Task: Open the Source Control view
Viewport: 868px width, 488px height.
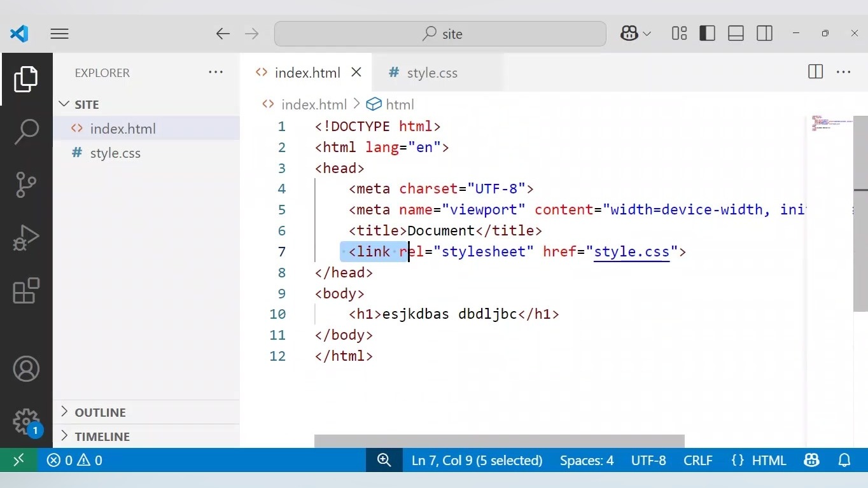Action: pyautogui.click(x=26, y=185)
